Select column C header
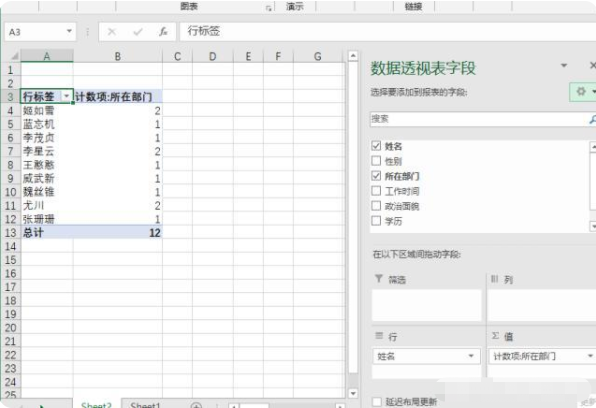The width and height of the screenshot is (596, 408). click(x=177, y=56)
